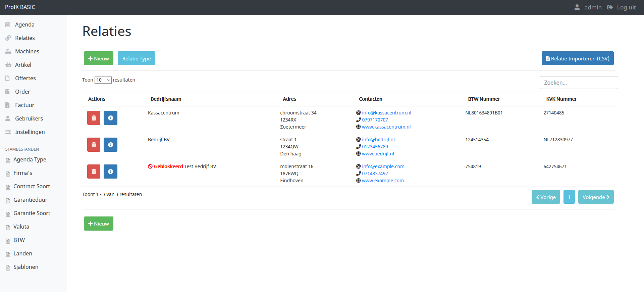Click the Log uit exit icon

tap(610, 7)
